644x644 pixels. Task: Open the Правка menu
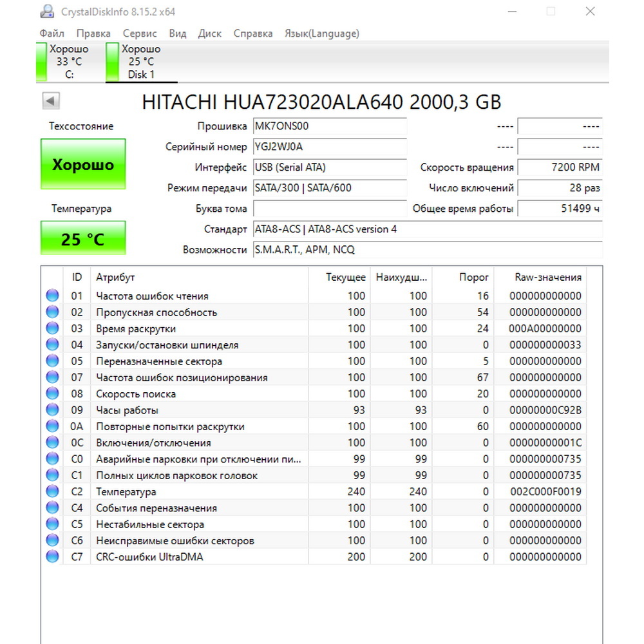93,33
